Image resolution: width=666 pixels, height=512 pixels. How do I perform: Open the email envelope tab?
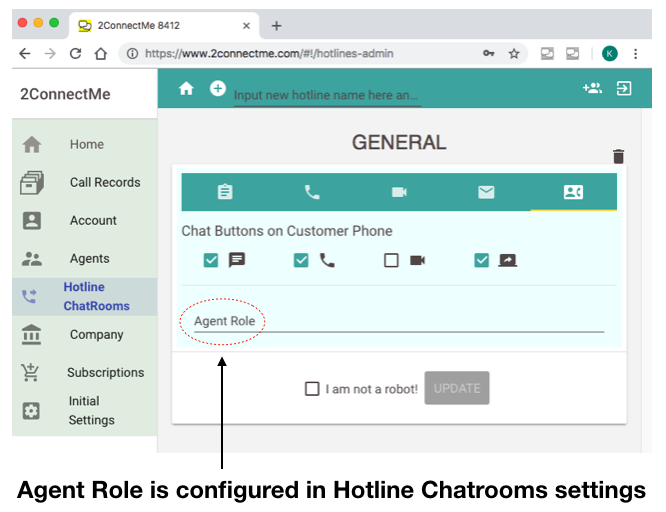(486, 192)
